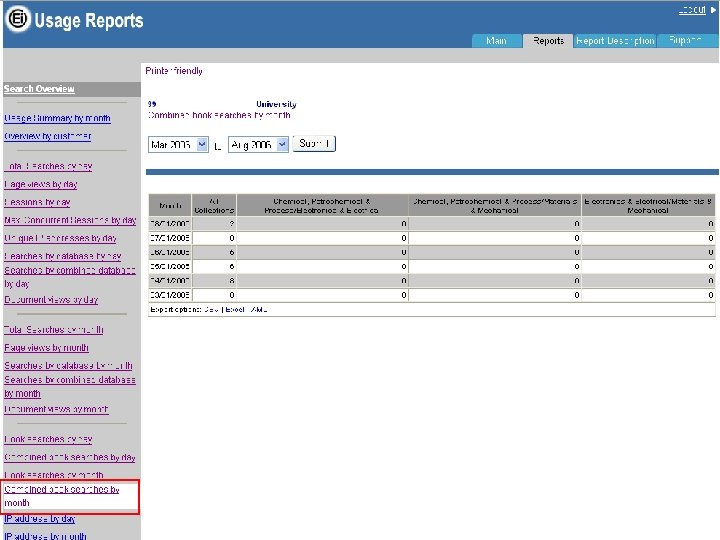This screenshot has width=720, height=540.
Task: Open IP address by month report
Action: pyautogui.click(x=45, y=536)
